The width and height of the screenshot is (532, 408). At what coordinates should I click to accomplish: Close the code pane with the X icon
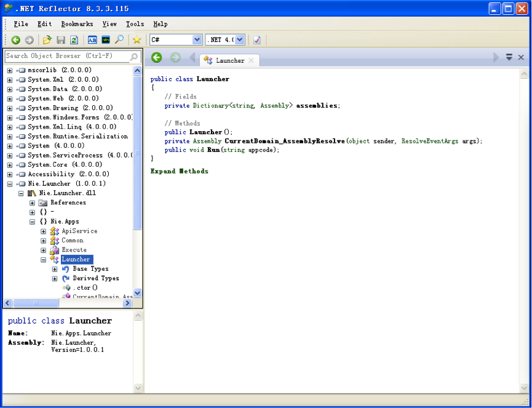pos(521,57)
